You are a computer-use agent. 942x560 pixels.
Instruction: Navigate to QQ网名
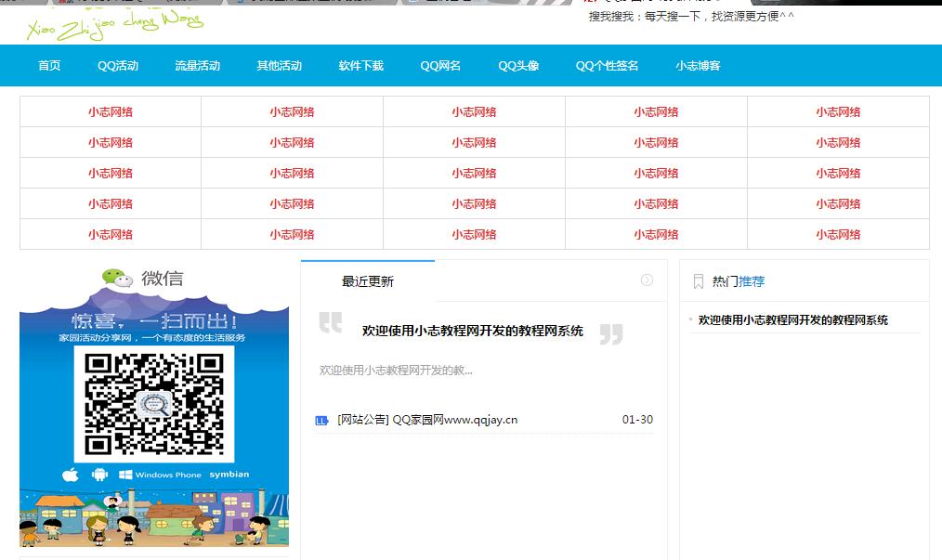(x=440, y=66)
